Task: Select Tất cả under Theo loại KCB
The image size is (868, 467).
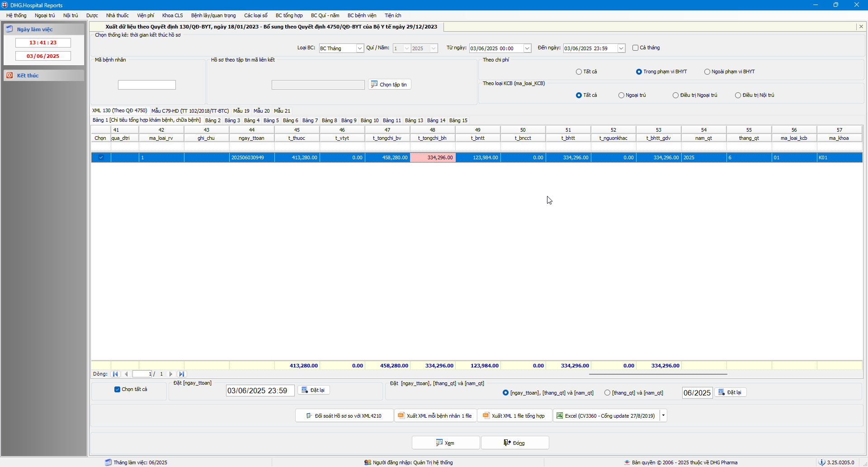Action: pos(579,95)
